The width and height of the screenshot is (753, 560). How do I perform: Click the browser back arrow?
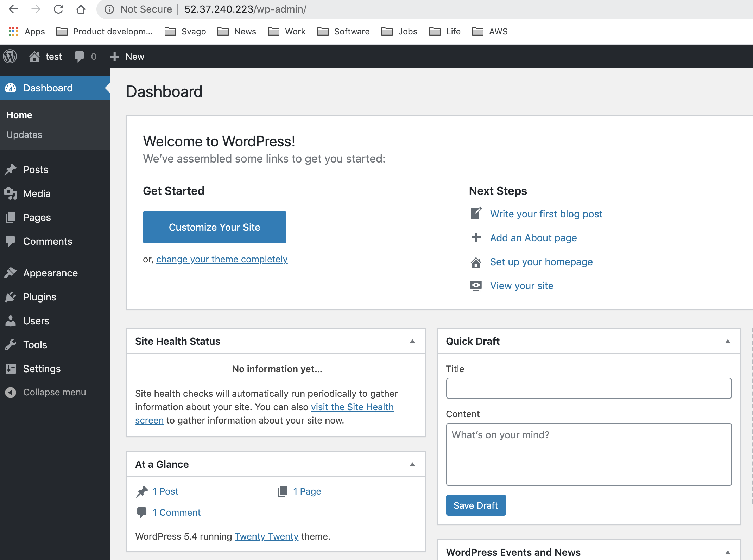click(x=13, y=9)
